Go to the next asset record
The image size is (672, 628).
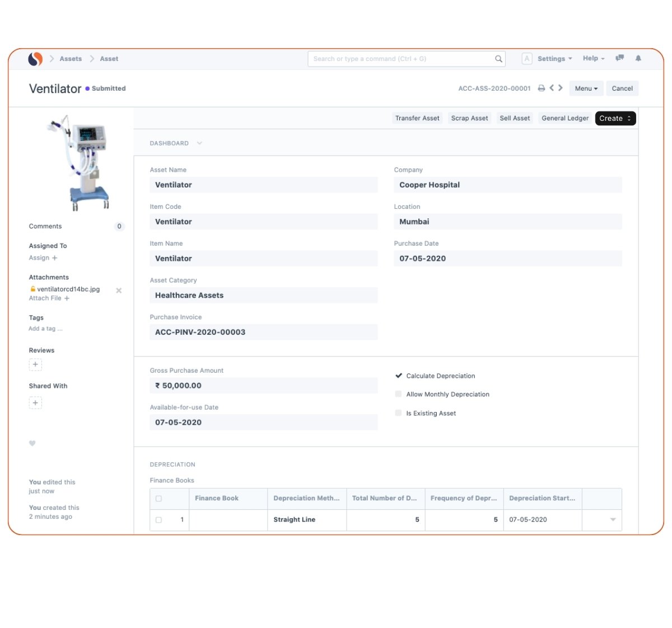pyautogui.click(x=561, y=88)
